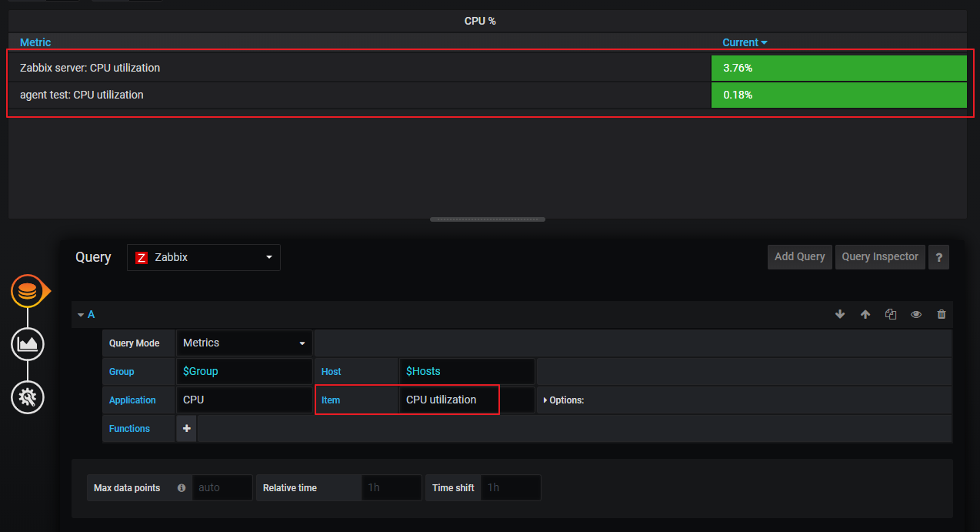Open the Queries tab database icon
The width and height of the screenshot is (980, 532).
28,292
